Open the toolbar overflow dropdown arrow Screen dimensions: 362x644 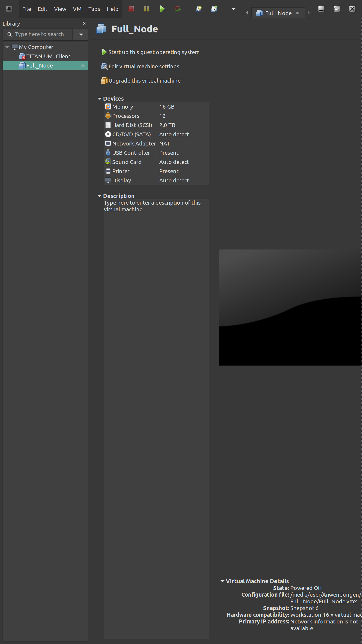point(234,9)
